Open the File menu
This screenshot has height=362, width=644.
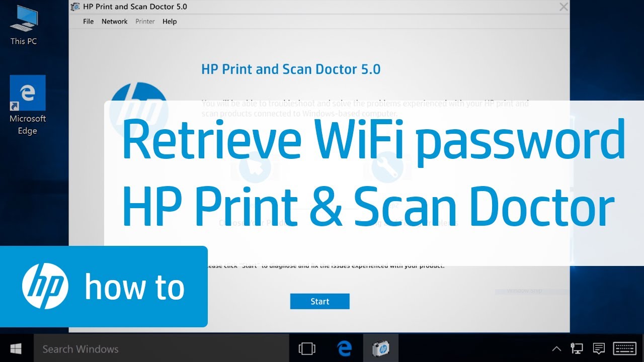point(89,22)
